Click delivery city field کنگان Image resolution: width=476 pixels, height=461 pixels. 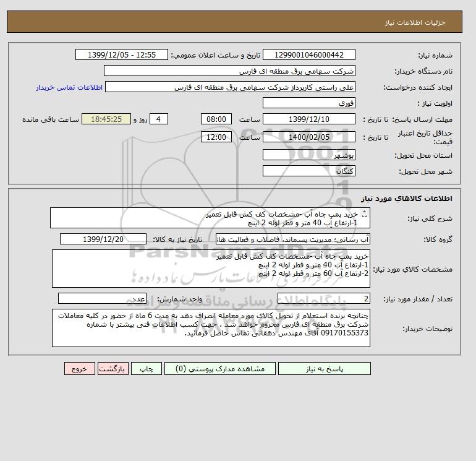coord(308,171)
